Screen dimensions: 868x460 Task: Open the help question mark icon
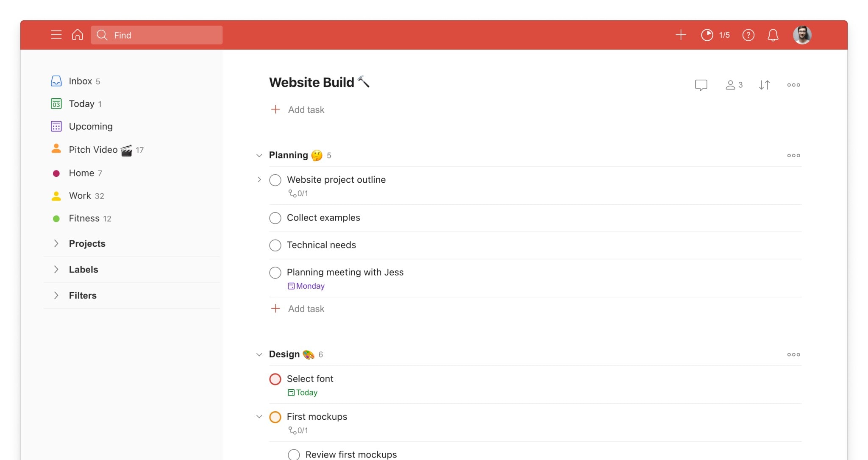(748, 35)
